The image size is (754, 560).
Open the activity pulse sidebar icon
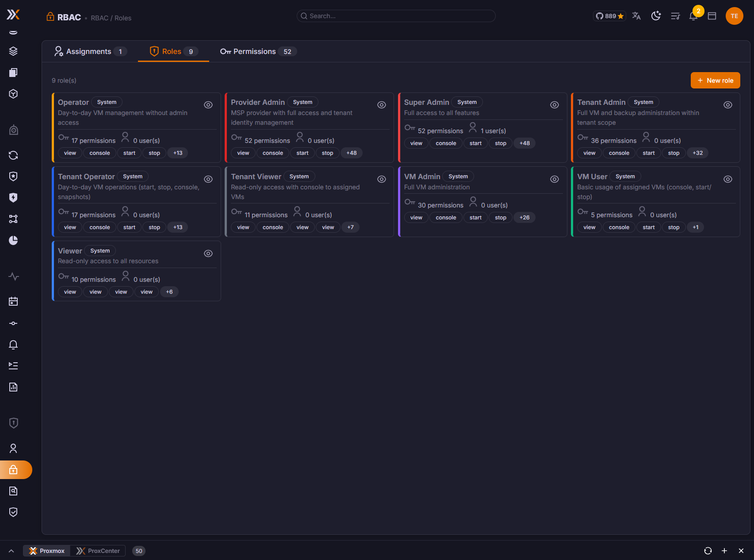pyautogui.click(x=13, y=276)
